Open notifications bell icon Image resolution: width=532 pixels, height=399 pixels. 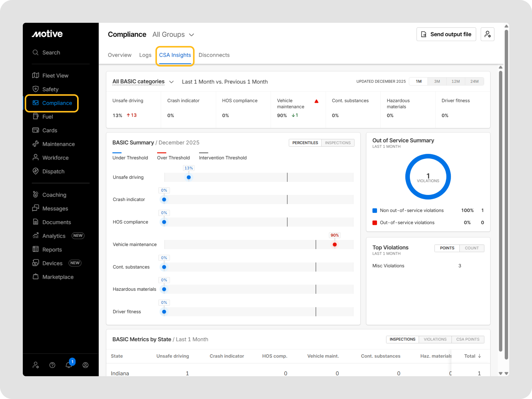(69, 365)
